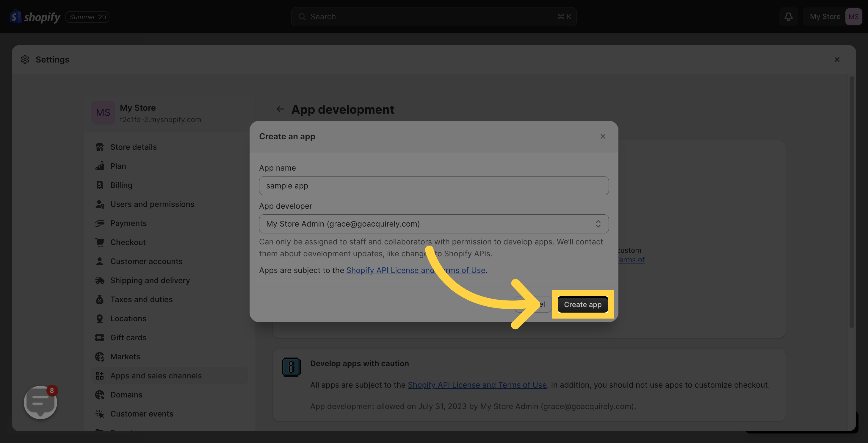This screenshot has height=443, width=868.
Task: Open Payments settings
Action: (170, 224)
